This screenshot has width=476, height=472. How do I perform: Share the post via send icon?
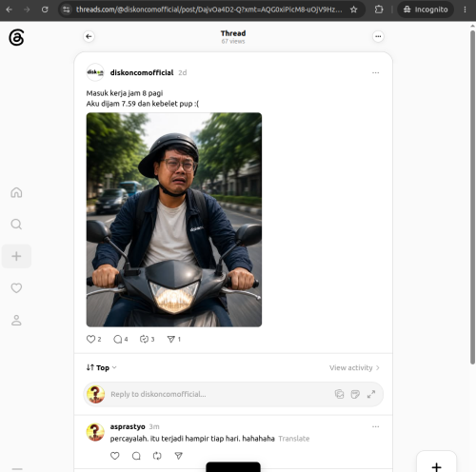click(x=171, y=339)
